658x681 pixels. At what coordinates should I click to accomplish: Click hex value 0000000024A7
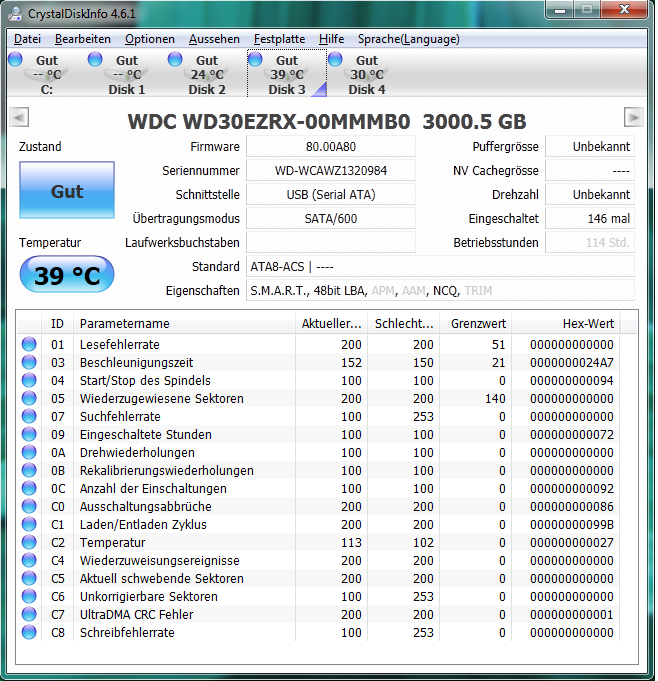[572, 362]
